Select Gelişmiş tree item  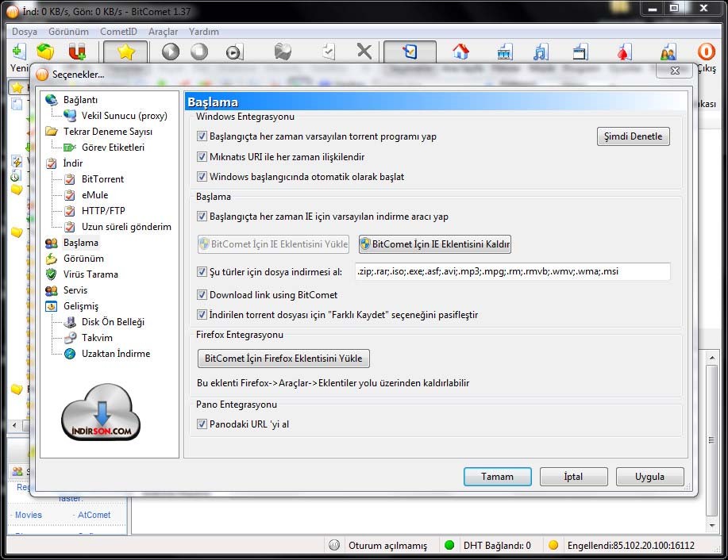pyautogui.click(x=81, y=306)
